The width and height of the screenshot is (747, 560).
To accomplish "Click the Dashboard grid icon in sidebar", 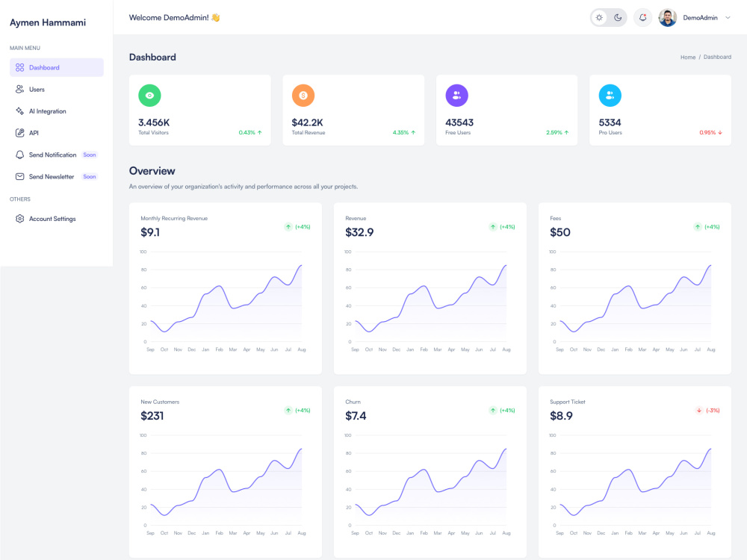I will click(x=19, y=68).
